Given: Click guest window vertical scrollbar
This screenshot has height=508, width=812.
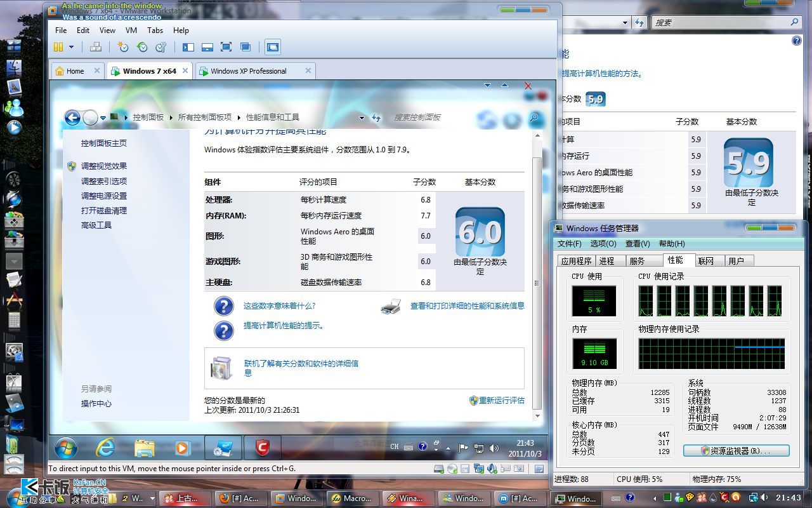Looking at the screenshot, I should coord(537,283).
